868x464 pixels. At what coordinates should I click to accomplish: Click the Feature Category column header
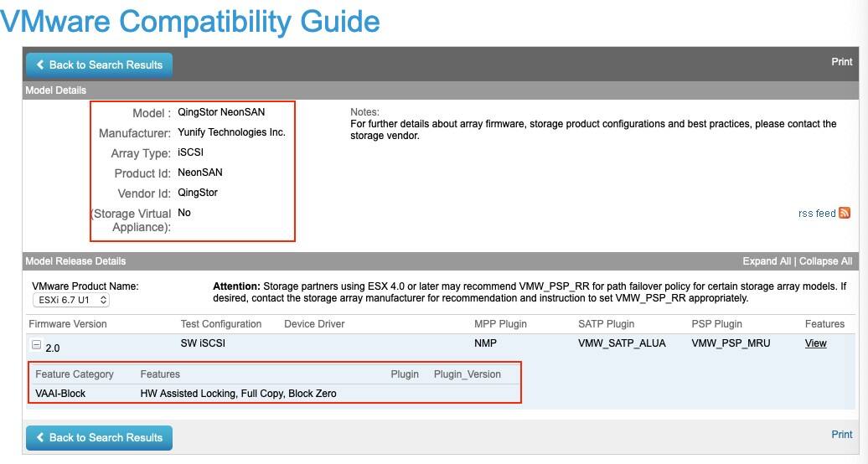tap(75, 374)
